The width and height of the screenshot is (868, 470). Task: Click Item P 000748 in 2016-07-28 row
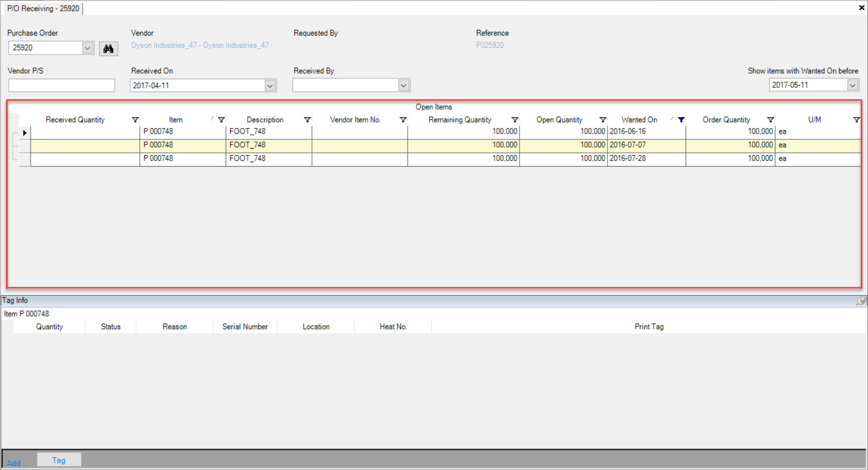pos(182,159)
